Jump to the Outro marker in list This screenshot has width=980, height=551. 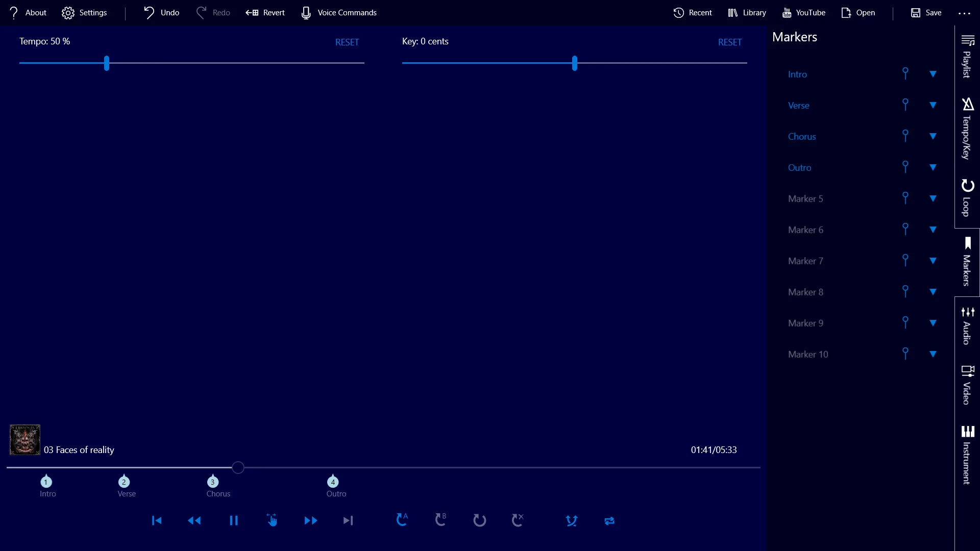[x=799, y=168]
